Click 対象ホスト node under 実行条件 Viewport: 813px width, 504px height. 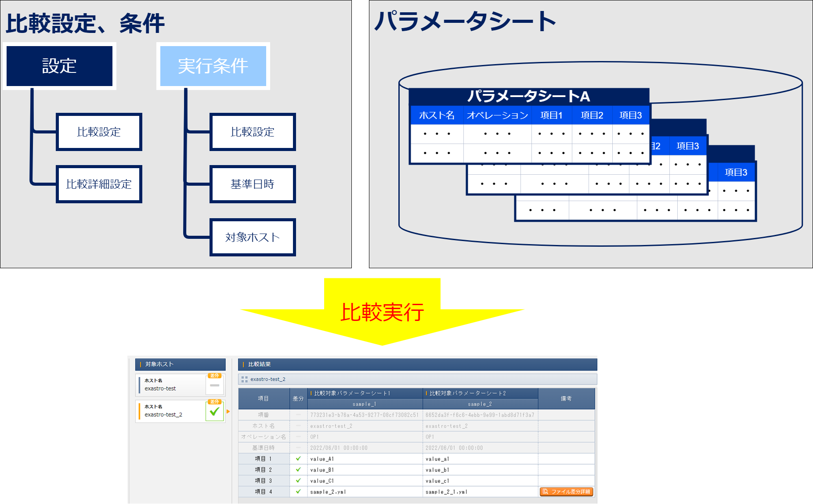point(253,237)
